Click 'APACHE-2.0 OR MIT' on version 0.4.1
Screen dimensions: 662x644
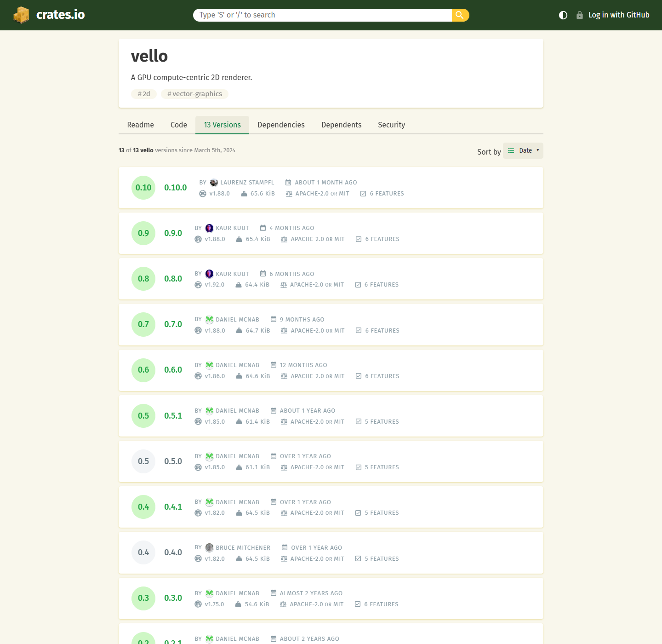coord(317,513)
